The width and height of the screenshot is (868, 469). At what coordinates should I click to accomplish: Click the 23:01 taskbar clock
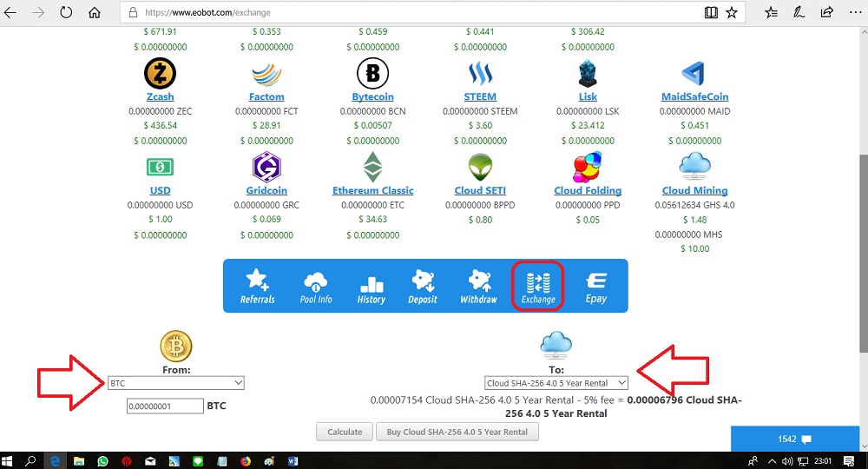pos(823,460)
